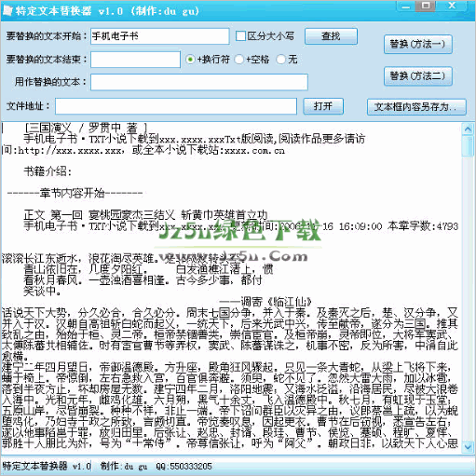Click status bar text 制作:du gu

tap(124, 466)
